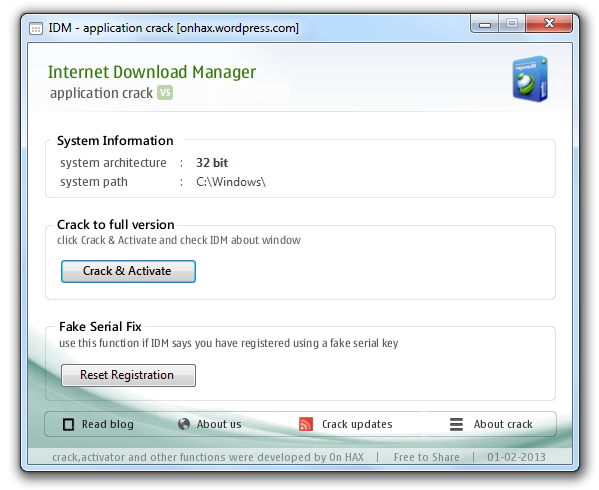Click the title bar text 'IDM - application crack'
This screenshot has height=490, width=599.
pyautogui.click(x=111, y=28)
